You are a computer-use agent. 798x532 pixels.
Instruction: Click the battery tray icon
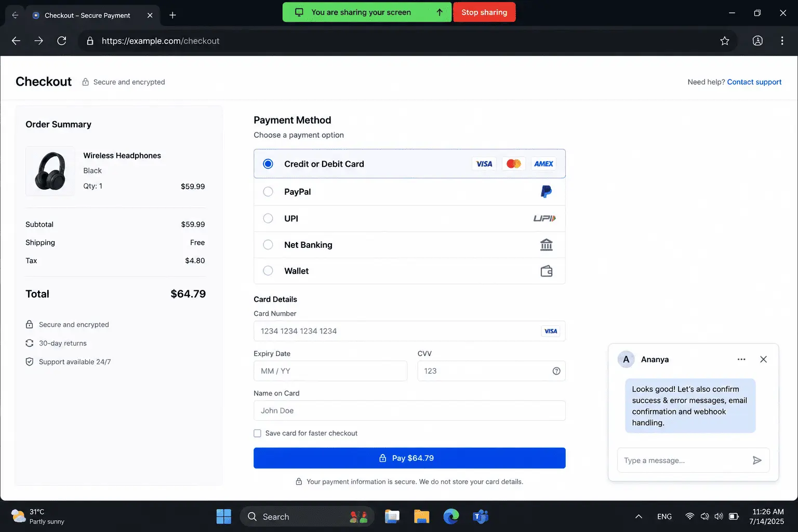[734, 516]
